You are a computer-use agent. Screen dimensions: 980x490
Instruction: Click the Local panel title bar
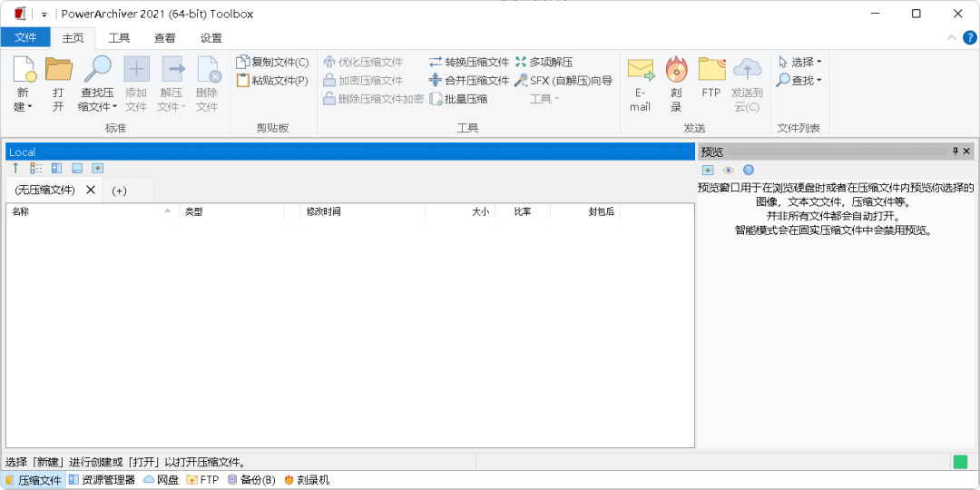click(x=350, y=152)
